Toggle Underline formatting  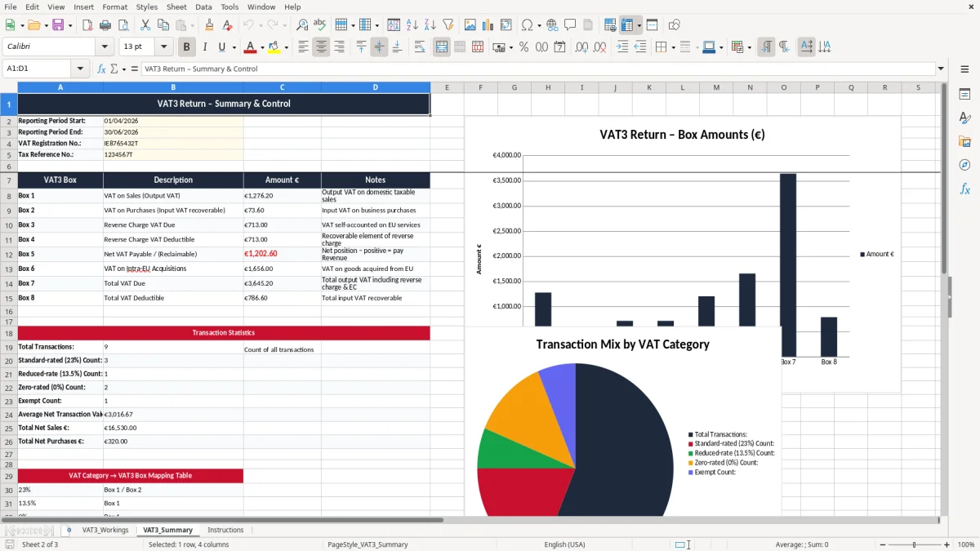coord(221,47)
